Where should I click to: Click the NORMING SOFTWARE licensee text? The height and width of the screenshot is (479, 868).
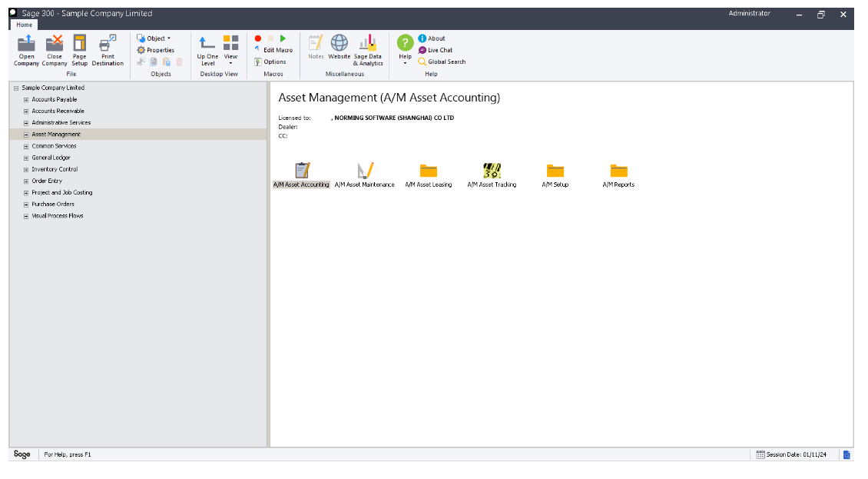click(394, 118)
